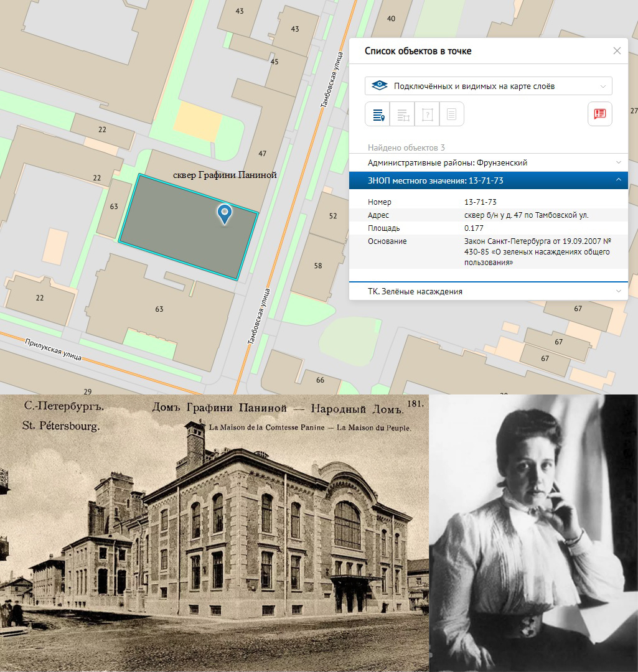The width and height of the screenshot is (638, 672).
Task: Click the blue location pin on map
Action: point(225,213)
